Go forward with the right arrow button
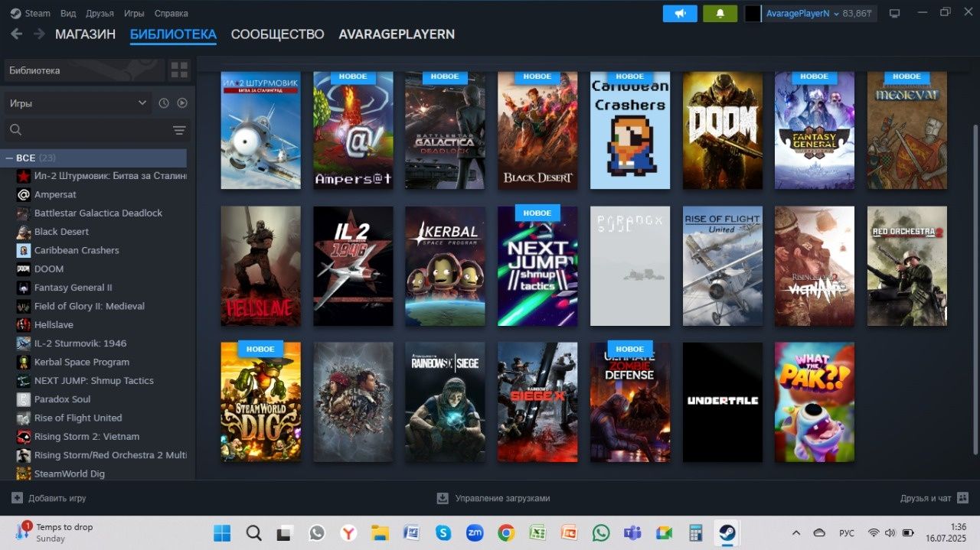The width and height of the screenshot is (980, 550). click(38, 34)
